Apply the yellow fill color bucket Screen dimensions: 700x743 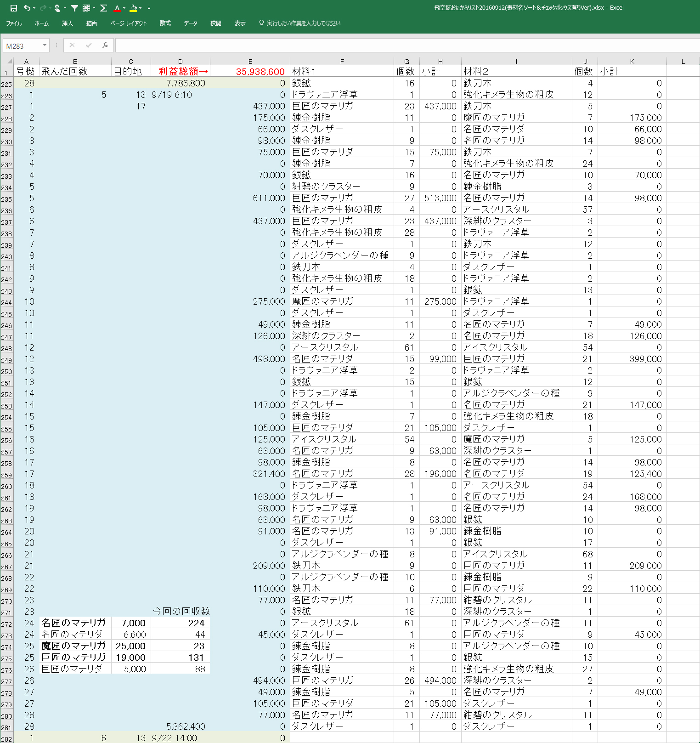pos(133,8)
